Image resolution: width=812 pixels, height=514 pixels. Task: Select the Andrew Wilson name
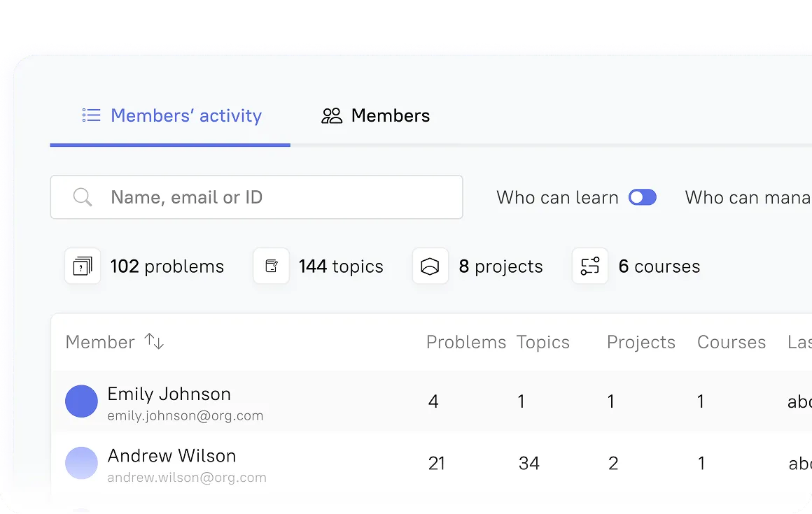click(x=171, y=455)
